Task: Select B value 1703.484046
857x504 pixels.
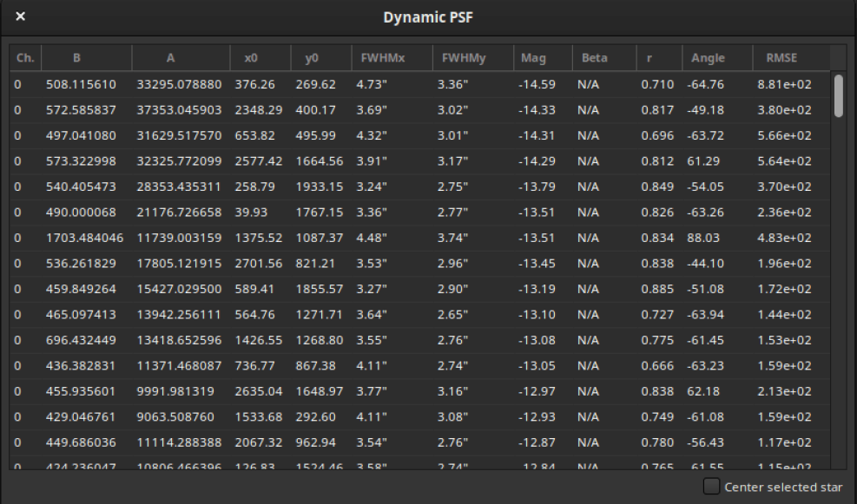Action: 85,238
